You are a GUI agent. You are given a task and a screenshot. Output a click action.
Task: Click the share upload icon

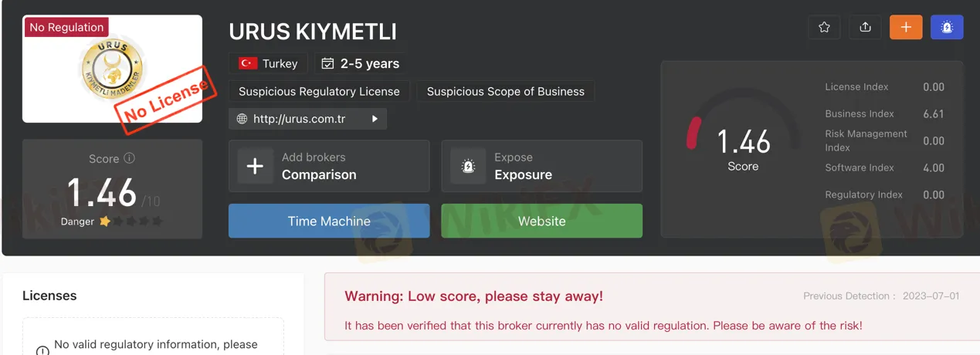click(865, 27)
